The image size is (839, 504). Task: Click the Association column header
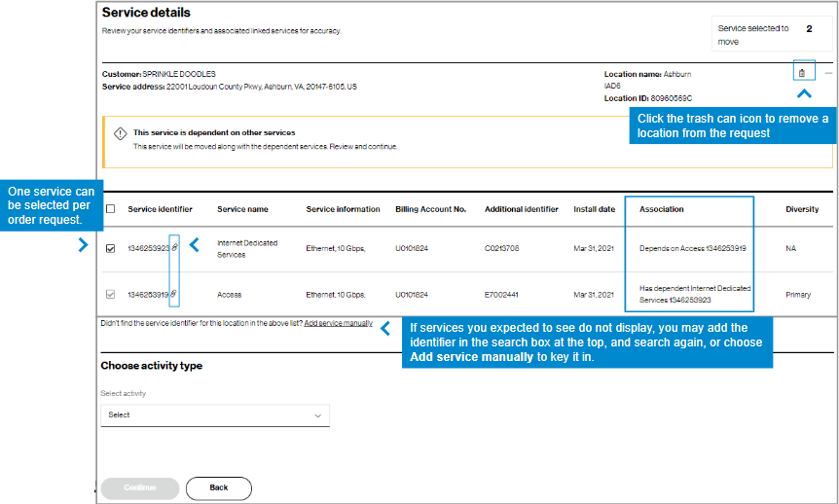coord(661,209)
